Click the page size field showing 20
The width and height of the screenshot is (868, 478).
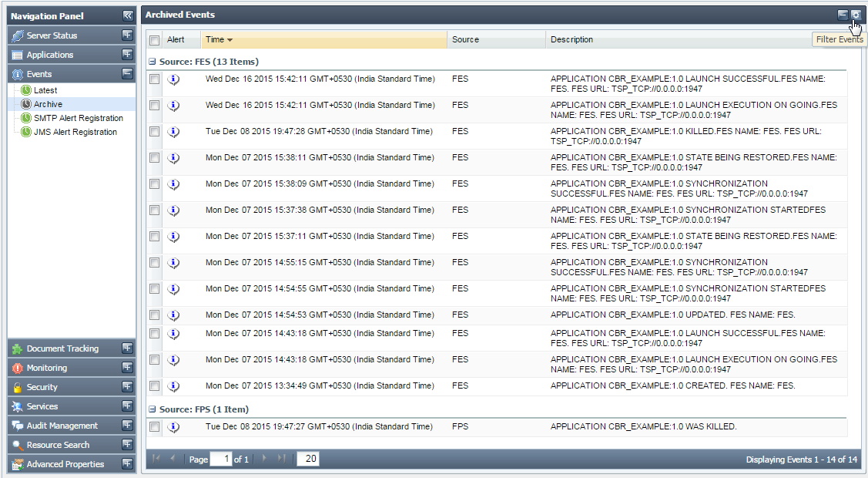coord(307,459)
